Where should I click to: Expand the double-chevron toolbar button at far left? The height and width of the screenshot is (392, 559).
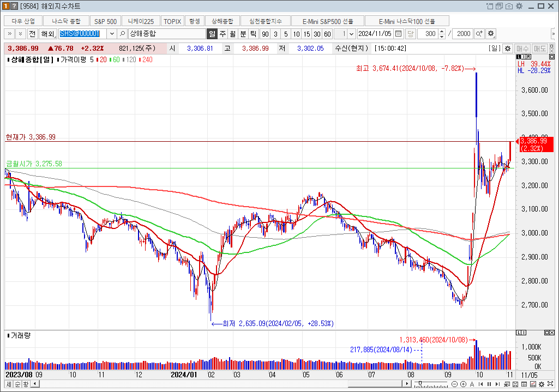coord(9,34)
